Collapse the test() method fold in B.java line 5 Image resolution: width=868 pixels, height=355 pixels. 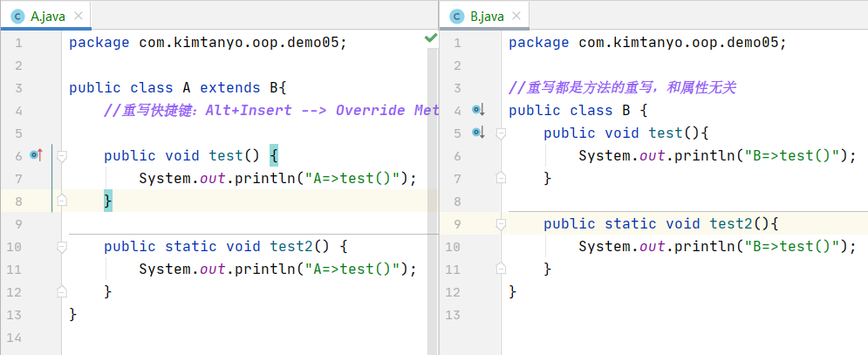click(501, 134)
